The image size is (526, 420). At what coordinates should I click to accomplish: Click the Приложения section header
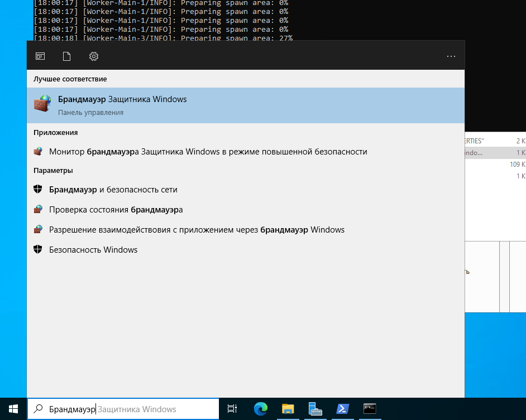[x=56, y=133]
